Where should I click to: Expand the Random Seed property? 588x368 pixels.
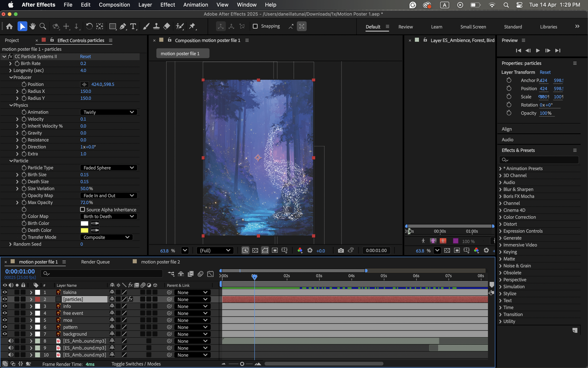(10, 244)
